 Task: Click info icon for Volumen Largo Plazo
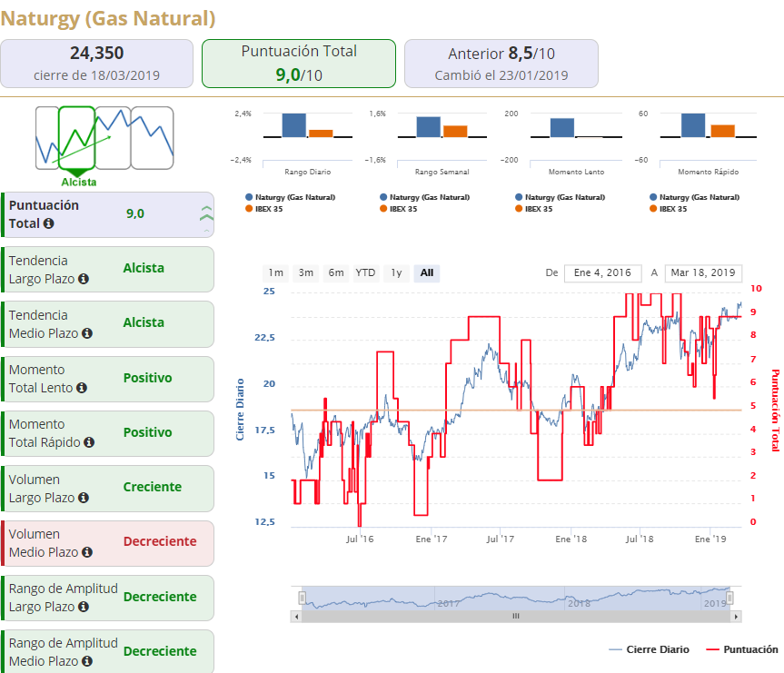(x=84, y=498)
